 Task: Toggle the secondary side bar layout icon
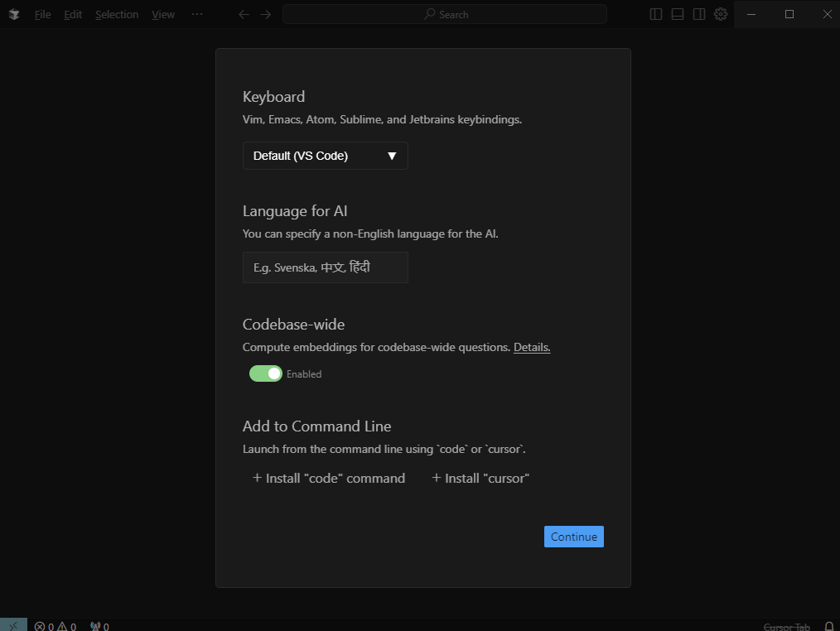click(x=699, y=14)
